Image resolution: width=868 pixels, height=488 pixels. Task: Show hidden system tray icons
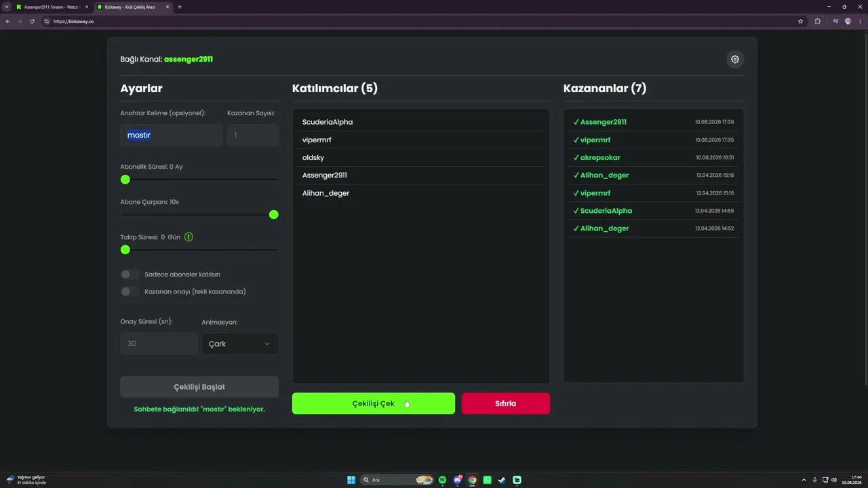(804, 480)
